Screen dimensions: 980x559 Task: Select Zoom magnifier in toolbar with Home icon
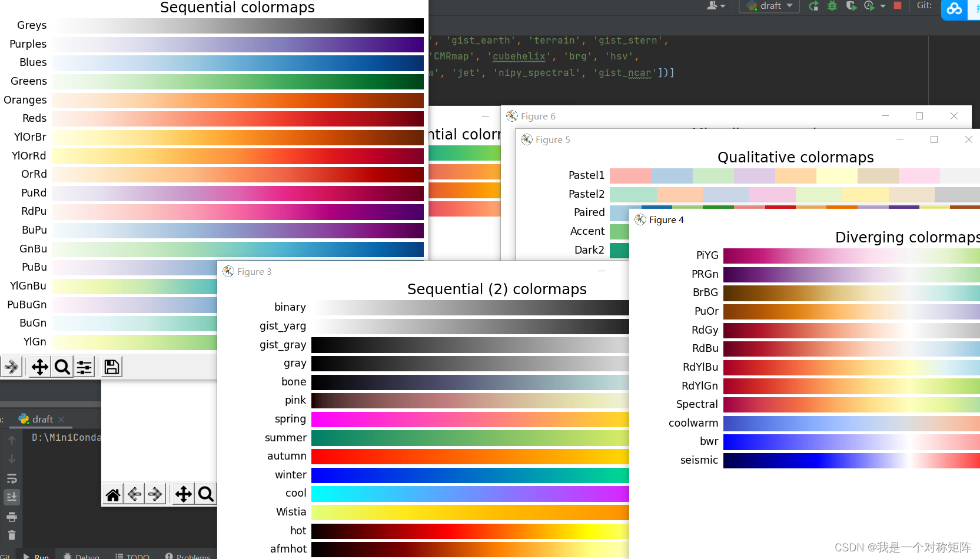tap(206, 494)
